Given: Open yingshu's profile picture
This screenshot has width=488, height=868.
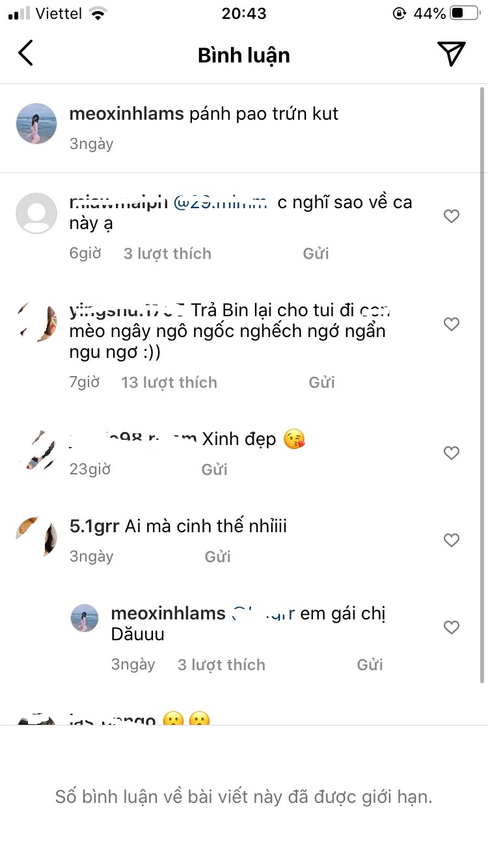Looking at the screenshot, I should (x=36, y=321).
